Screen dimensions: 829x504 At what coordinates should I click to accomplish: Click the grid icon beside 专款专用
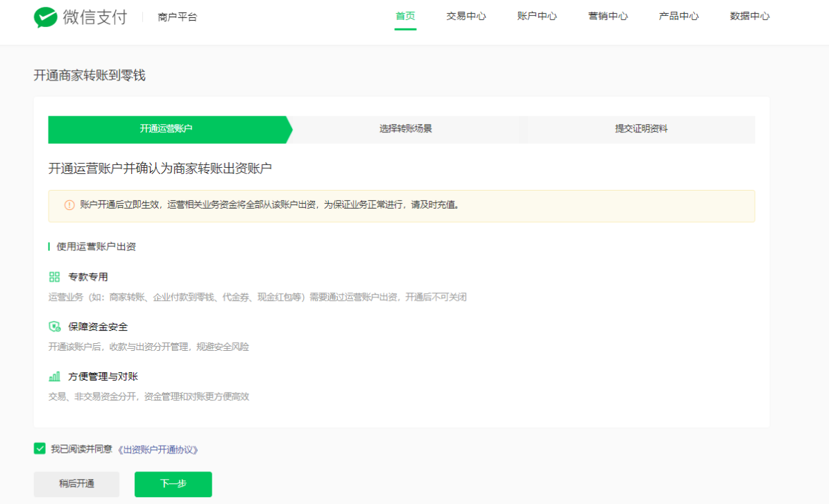pos(54,277)
